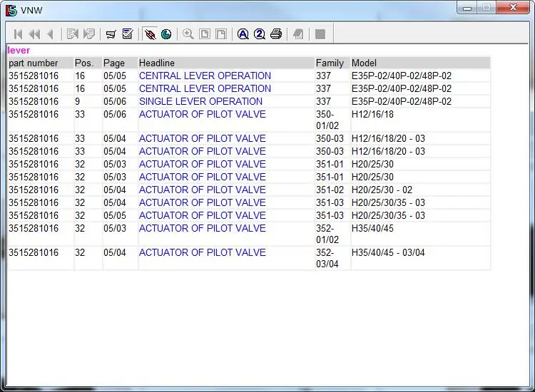535x392 pixels.
Task: Click the VNW application logo icon
Action: pos(11,10)
